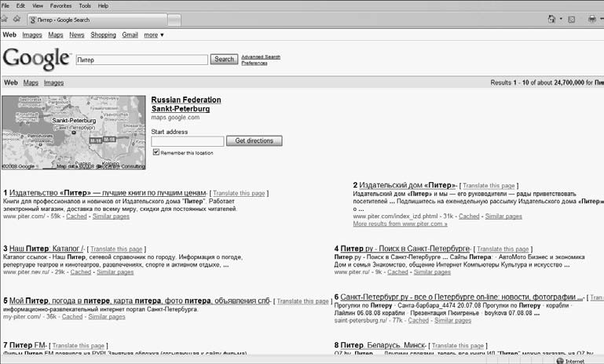Click the Add to Favorites star icon
Image resolution: width=604 pixels, height=364 pixels.
pyautogui.click(x=16, y=19)
